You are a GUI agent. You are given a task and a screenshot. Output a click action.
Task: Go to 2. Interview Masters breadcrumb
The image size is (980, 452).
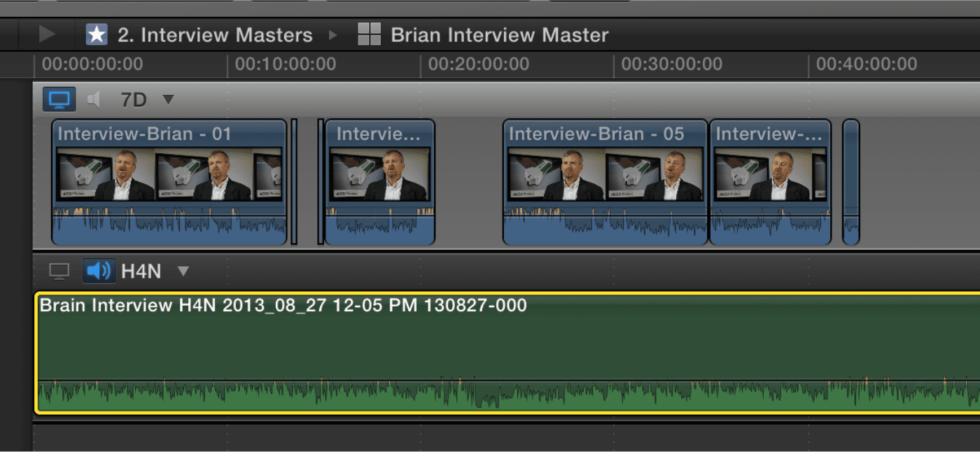[215, 35]
